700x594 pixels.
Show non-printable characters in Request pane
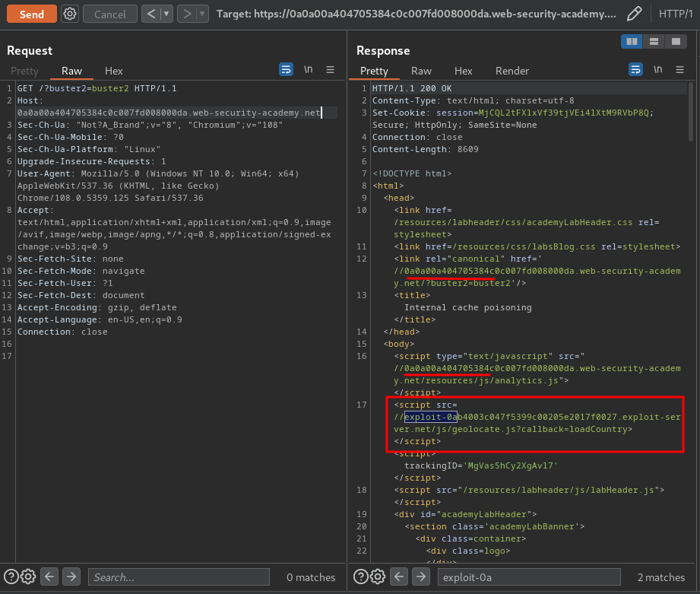309,70
